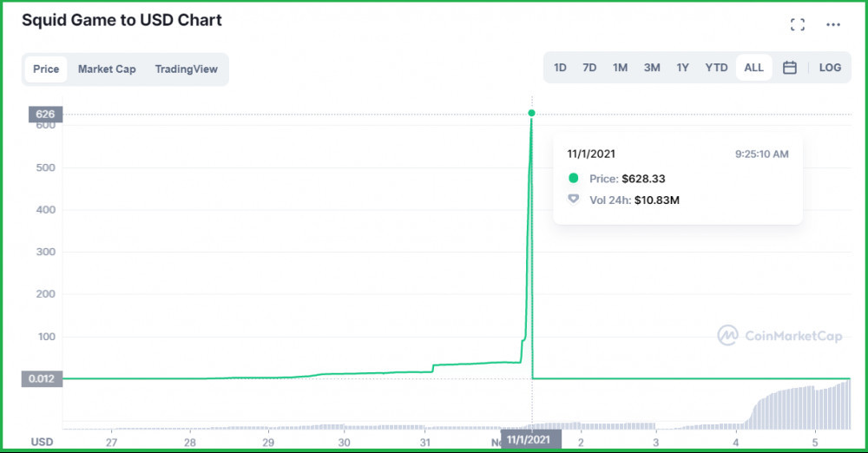This screenshot has width=868, height=453.
Task: Click the Vol 24h: $10.83M tooltip value
Action: pos(635,200)
